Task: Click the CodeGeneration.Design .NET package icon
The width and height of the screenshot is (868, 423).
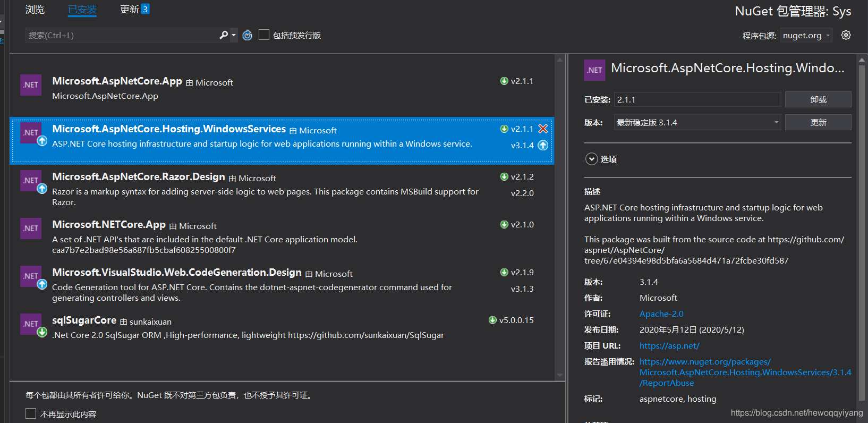Action: coord(31,276)
